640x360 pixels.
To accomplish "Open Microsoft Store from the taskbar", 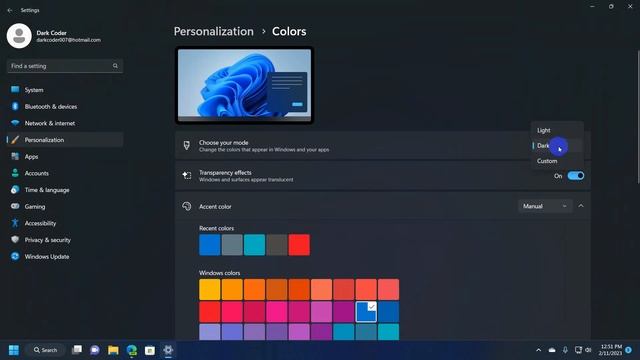I will 150,350.
